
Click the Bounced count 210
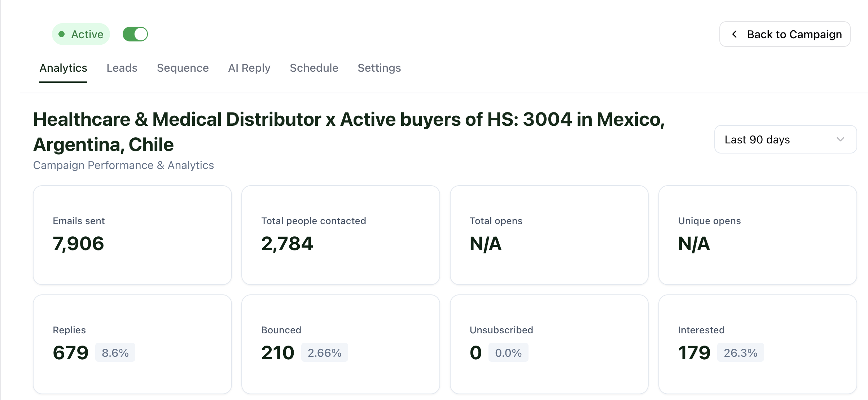coord(277,352)
